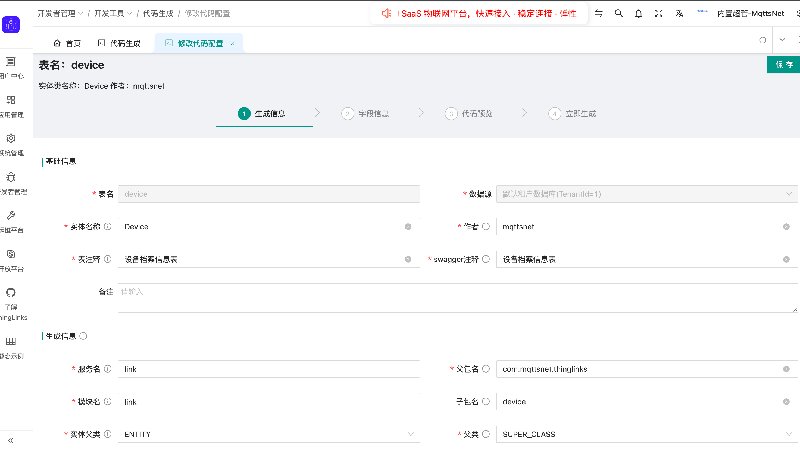
Task: Open the grid-shaped sidebar module icon
Action: tap(11, 100)
